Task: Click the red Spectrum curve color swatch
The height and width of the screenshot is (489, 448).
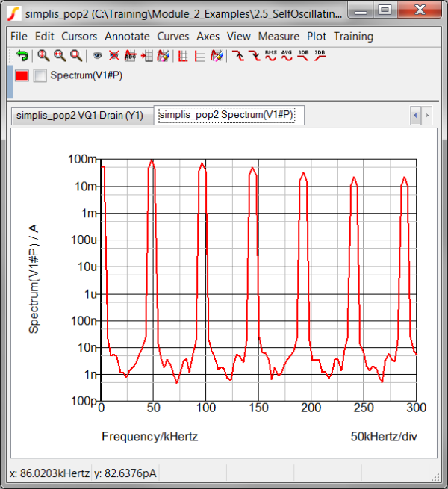Action: [x=22, y=75]
